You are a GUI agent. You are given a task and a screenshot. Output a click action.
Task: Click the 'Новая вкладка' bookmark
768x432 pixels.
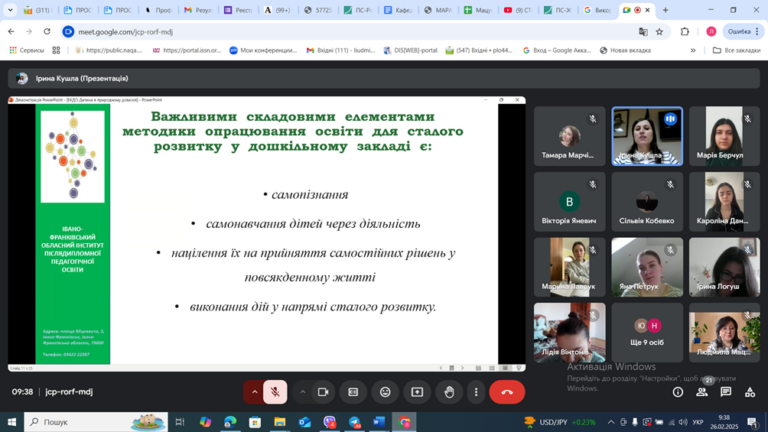pos(625,50)
